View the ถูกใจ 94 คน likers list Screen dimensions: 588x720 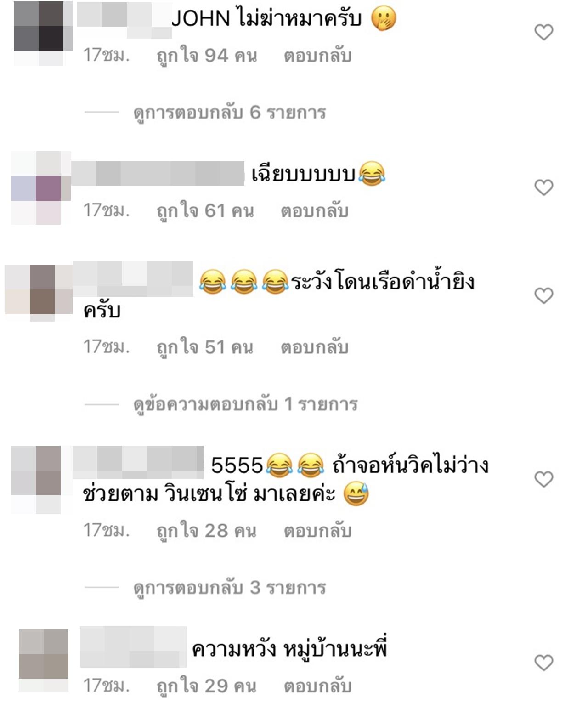click(207, 56)
